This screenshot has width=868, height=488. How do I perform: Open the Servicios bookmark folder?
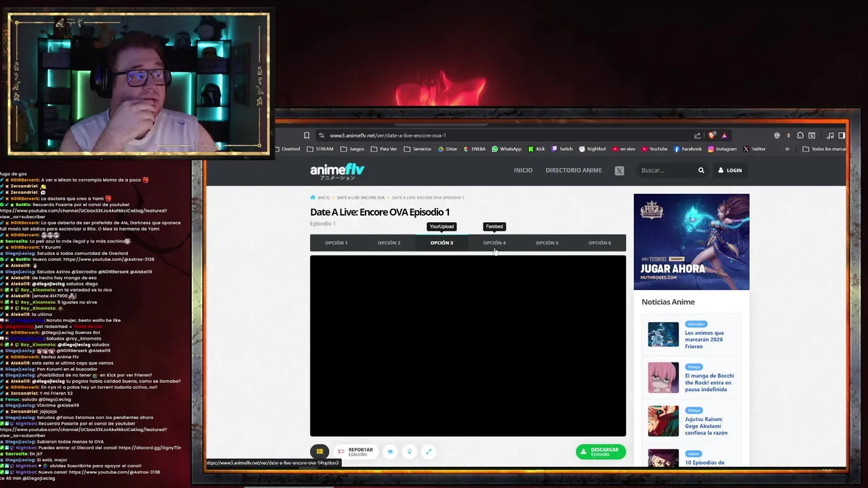tap(418, 149)
